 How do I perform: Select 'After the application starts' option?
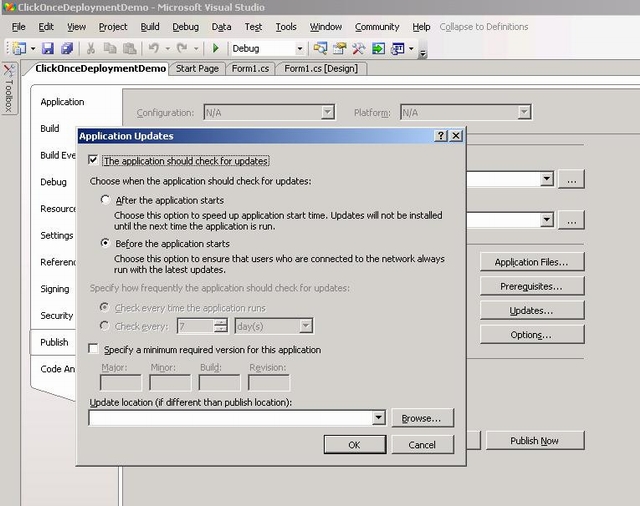[x=105, y=200]
